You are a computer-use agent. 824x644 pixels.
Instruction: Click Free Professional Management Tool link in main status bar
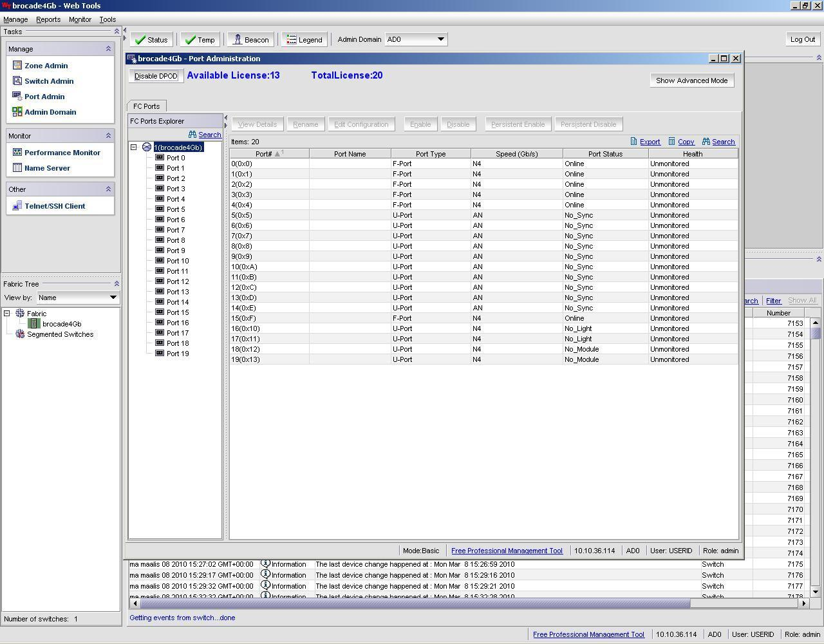tap(588, 634)
